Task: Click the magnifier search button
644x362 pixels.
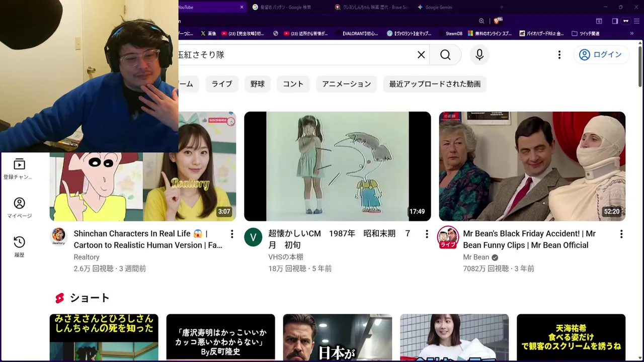Action: click(x=445, y=55)
